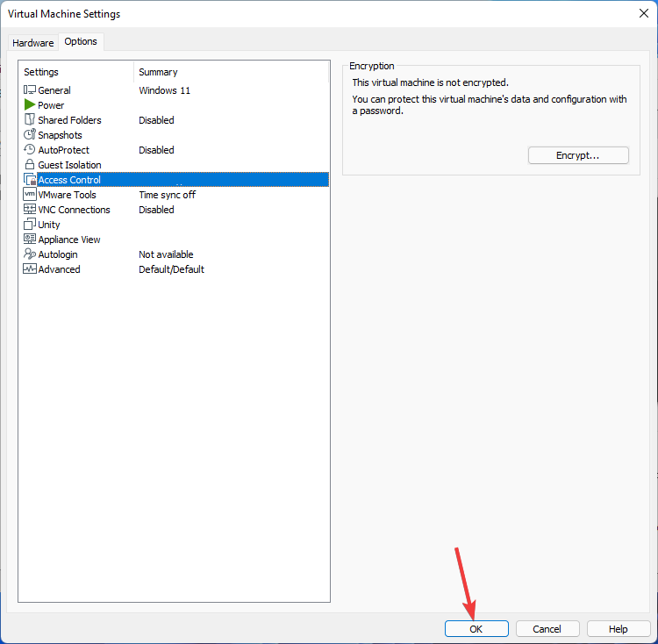The width and height of the screenshot is (658, 644).
Task: Select the Shared Folders label
Action: click(69, 120)
